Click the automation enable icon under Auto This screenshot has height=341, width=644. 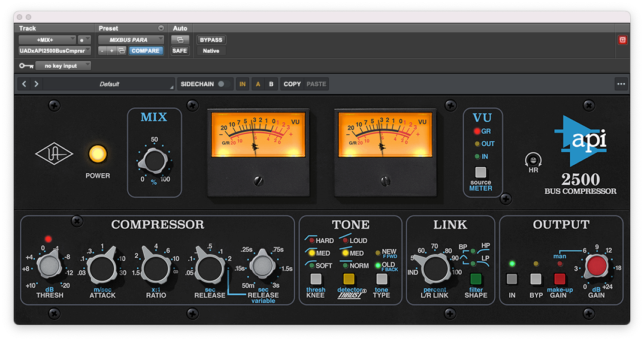point(180,40)
